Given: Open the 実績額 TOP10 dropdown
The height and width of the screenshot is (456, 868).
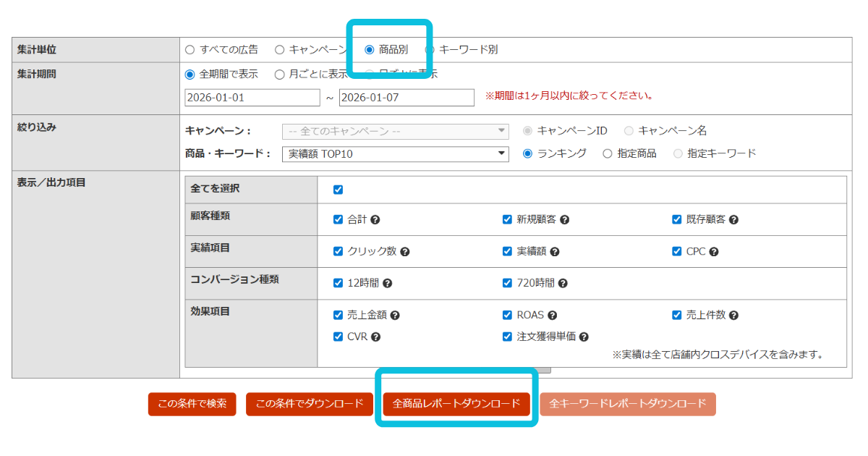Looking at the screenshot, I should click(396, 154).
